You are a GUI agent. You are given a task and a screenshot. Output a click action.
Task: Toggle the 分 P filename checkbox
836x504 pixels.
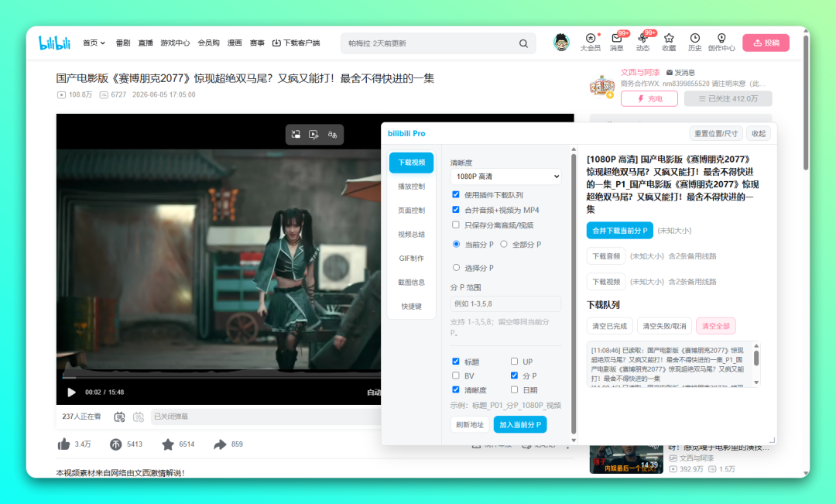515,375
